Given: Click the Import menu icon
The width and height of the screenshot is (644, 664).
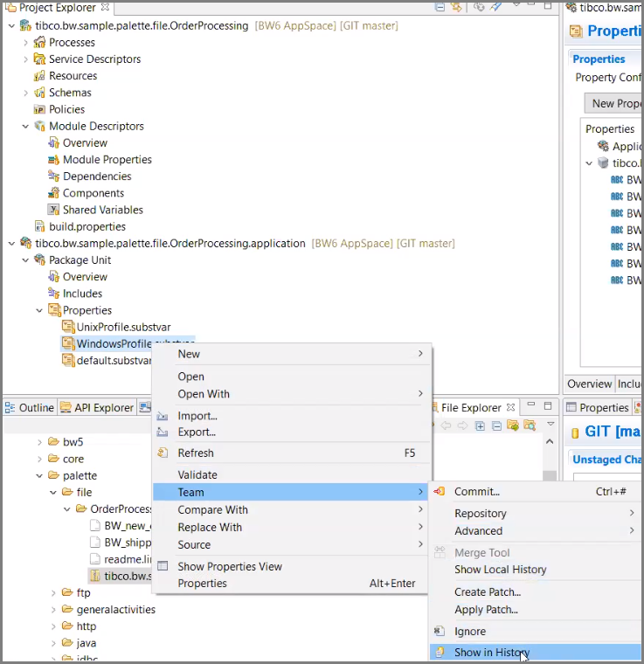Looking at the screenshot, I should [163, 416].
